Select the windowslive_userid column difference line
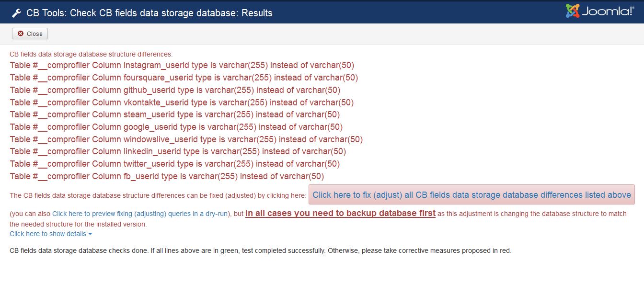Screen dimensions: 644x284 186,139
